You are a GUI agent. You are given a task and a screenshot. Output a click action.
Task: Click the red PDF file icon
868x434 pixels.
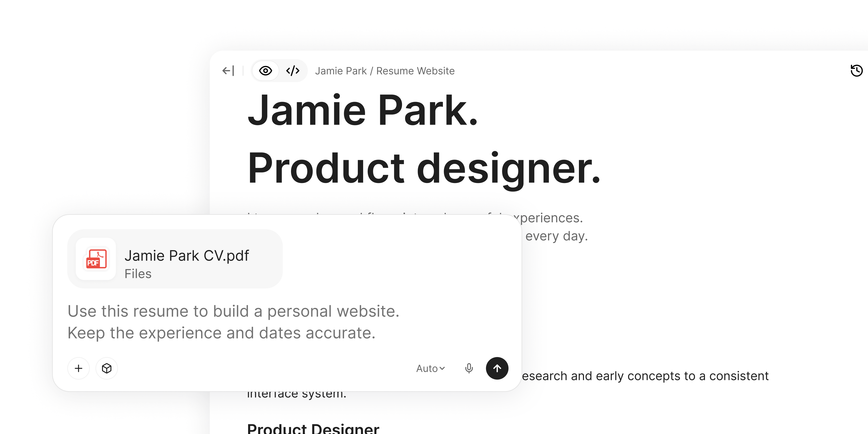96,259
